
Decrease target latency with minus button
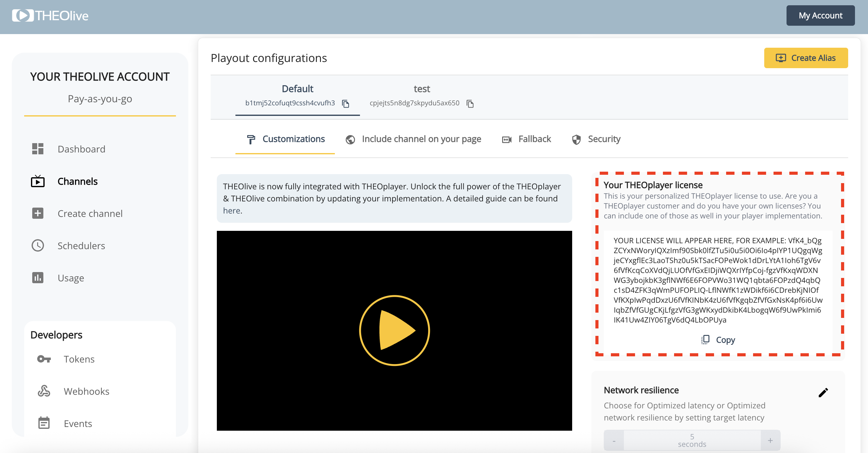[x=614, y=441]
